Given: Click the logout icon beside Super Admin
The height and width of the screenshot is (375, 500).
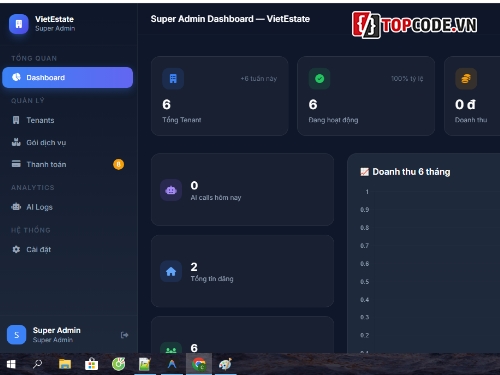Looking at the screenshot, I should coord(124,335).
